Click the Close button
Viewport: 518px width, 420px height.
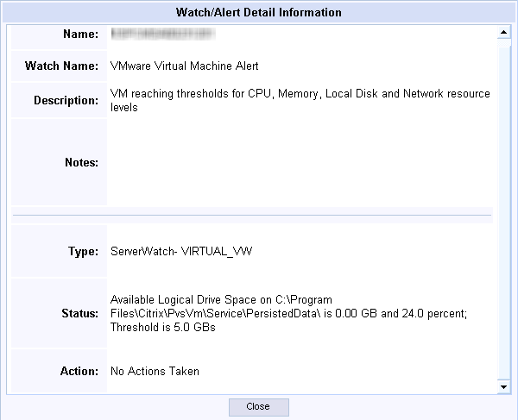click(x=259, y=407)
